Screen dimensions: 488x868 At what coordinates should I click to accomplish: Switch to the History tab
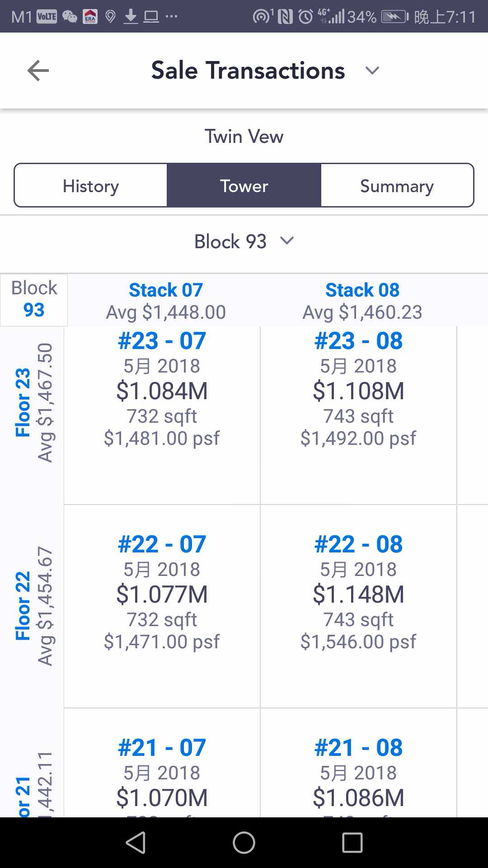91,186
